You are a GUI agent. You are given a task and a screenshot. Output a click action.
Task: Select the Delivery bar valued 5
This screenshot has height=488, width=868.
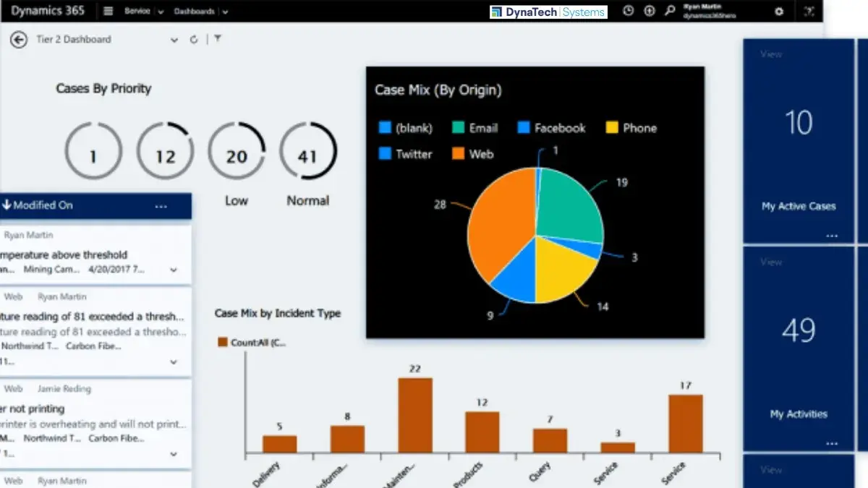[279, 444]
